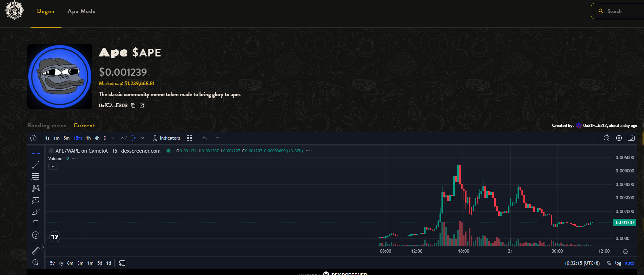Toggle percent scale on chart
Screen dimensions: 644x275
pyautogui.click(x=609, y=263)
